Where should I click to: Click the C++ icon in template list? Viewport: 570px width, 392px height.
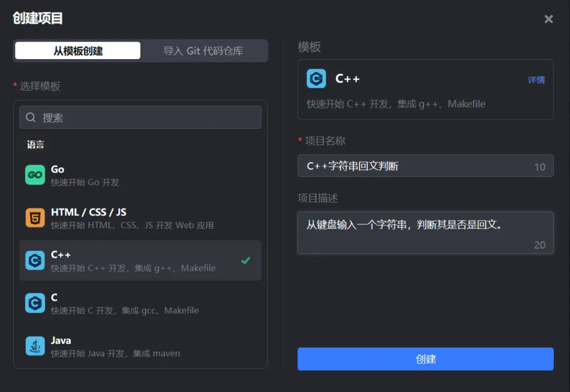pos(35,261)
